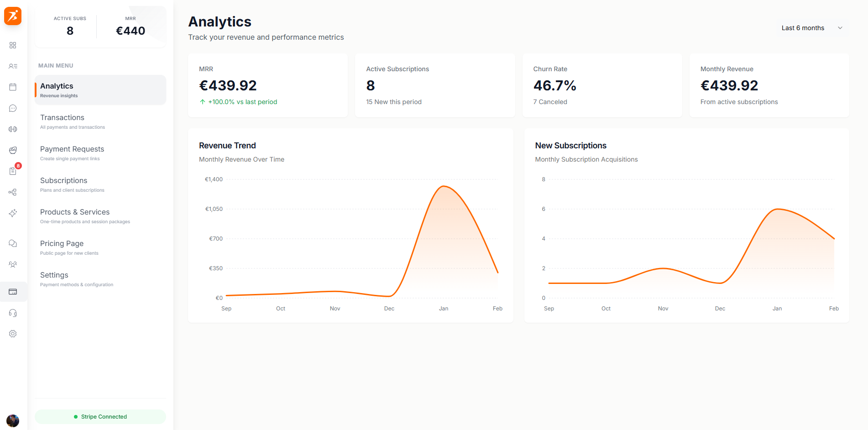This screenshot has height=430, width=868.
Task: Select the clipboard icon with the red badge
Action: coord(13,171)
